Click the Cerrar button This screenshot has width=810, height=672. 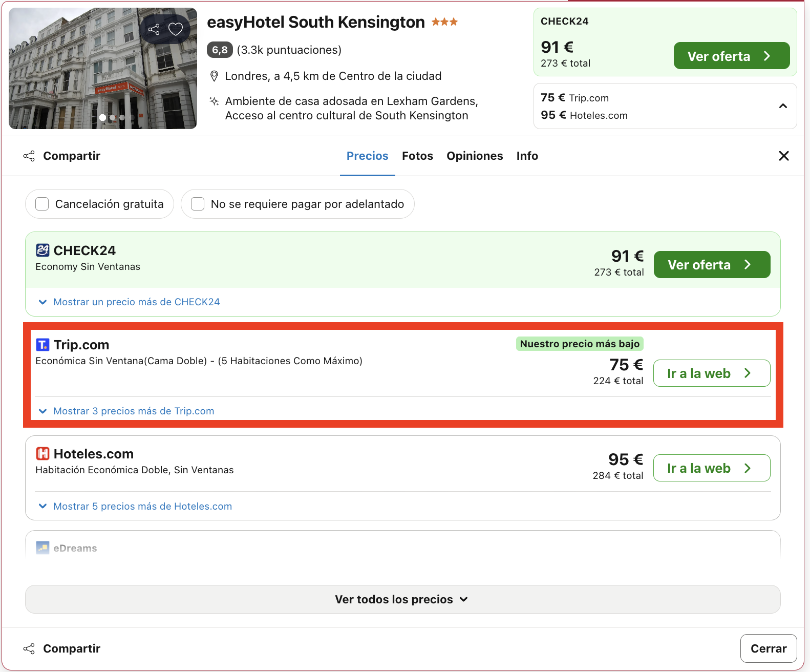(x=769, y=648)
